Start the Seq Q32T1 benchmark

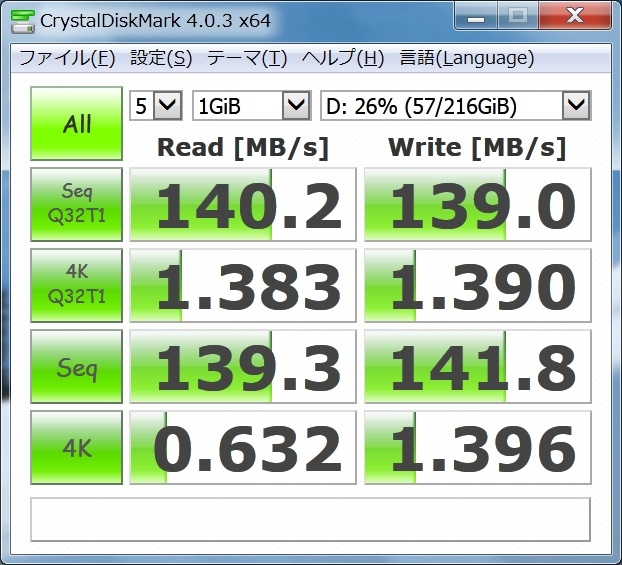pos(77,204)
